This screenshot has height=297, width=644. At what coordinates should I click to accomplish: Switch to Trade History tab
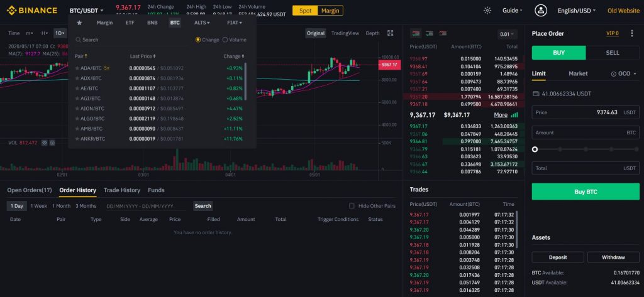[122, 190]
